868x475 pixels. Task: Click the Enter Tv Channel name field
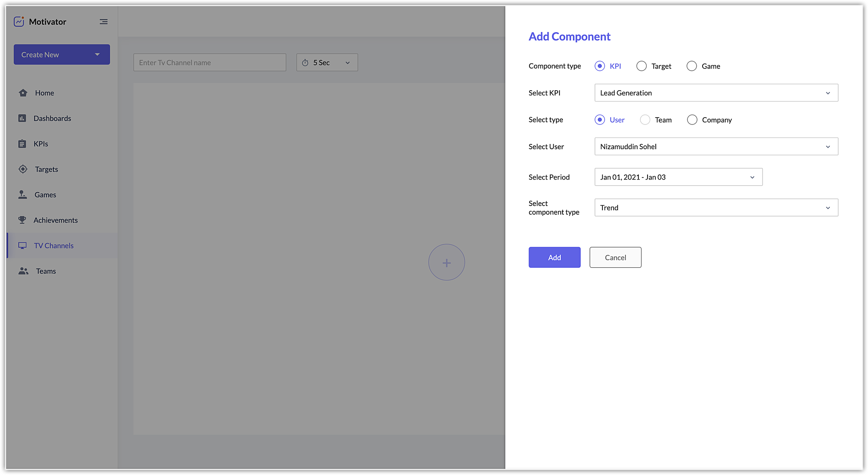[210, 62]
